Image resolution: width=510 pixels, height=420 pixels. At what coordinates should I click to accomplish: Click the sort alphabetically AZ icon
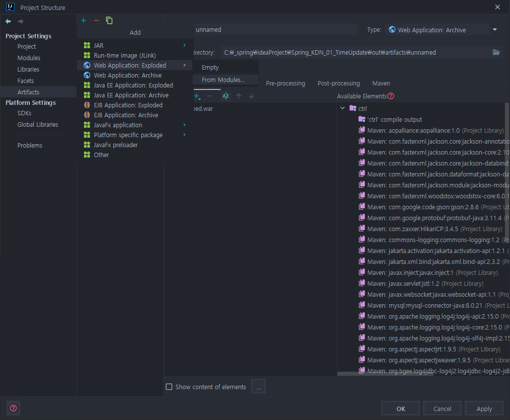point(225,96)
